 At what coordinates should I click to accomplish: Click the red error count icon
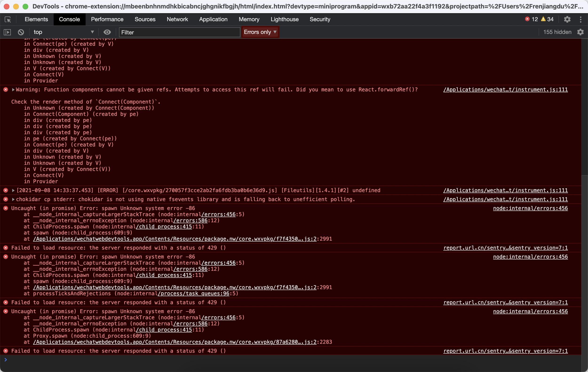[x=527, y=19]
